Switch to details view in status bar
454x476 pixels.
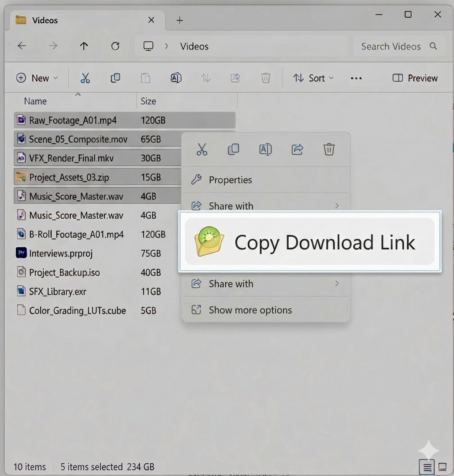click(427, 467)
